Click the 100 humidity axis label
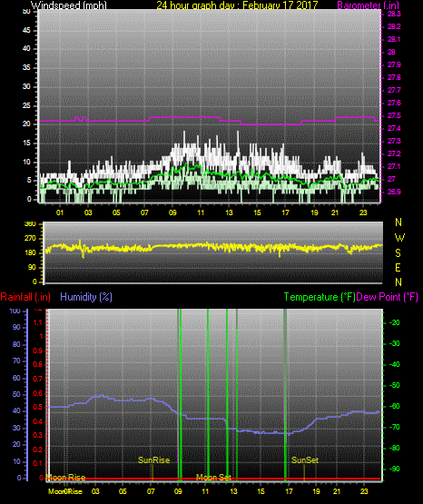423x504 pixels. coord(15,311)
